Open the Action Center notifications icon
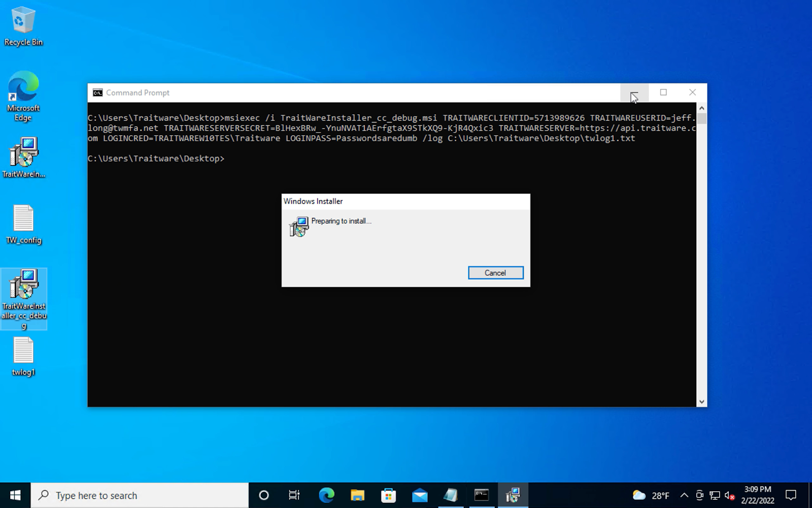The width and height of the screenshot is (812, 508). (791, 495)
